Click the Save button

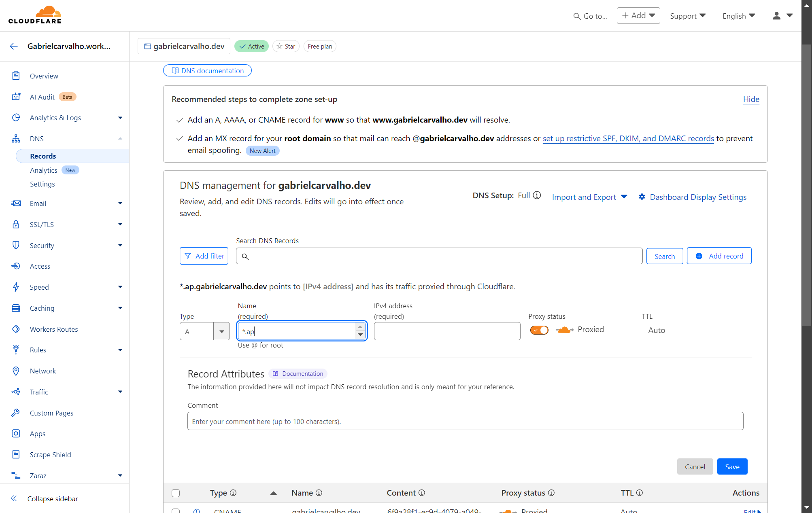pos(732,466)
